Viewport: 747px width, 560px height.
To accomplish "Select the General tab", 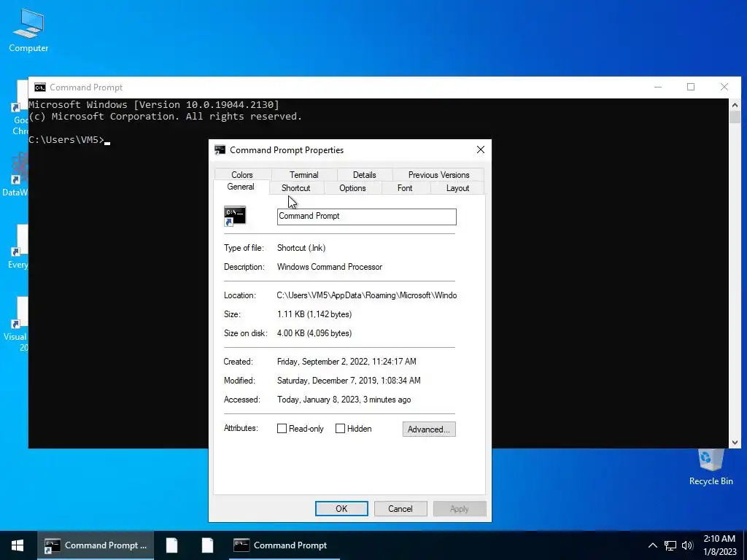I will (x=241, y=187).
